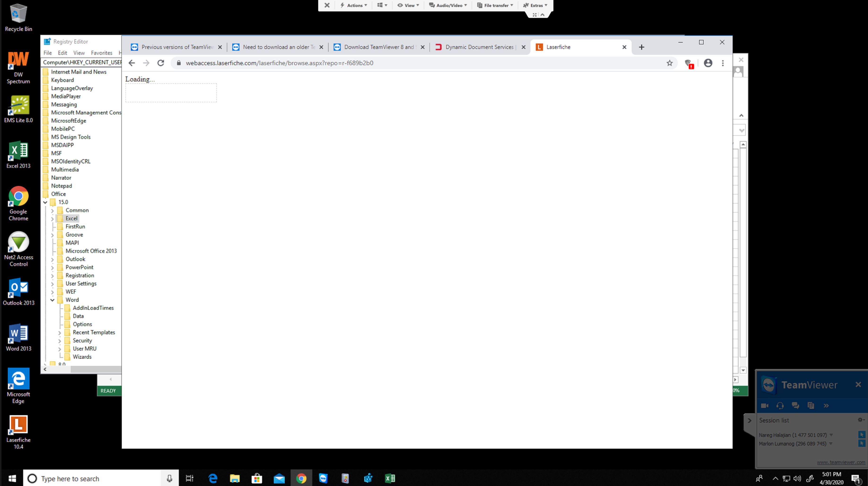868x486 pixels.
Task: Expand the Outlook registry key
Action: point(52,259)
